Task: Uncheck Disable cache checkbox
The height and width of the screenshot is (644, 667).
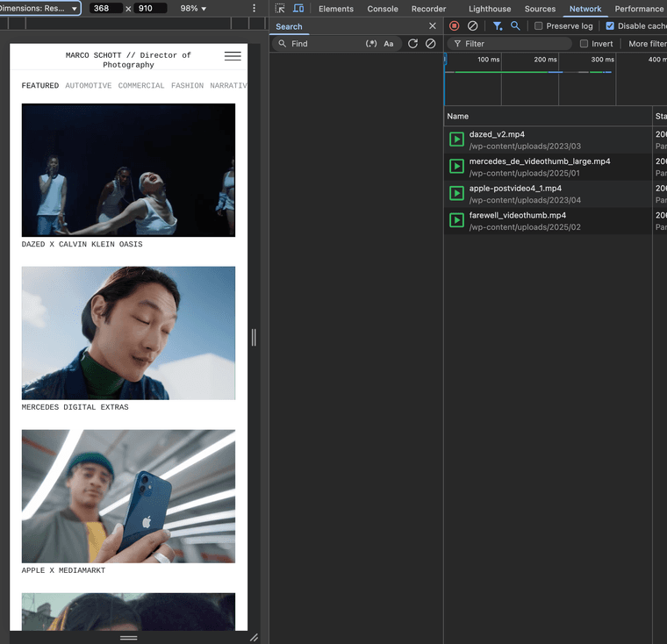Action: click(x=610, y=26)
